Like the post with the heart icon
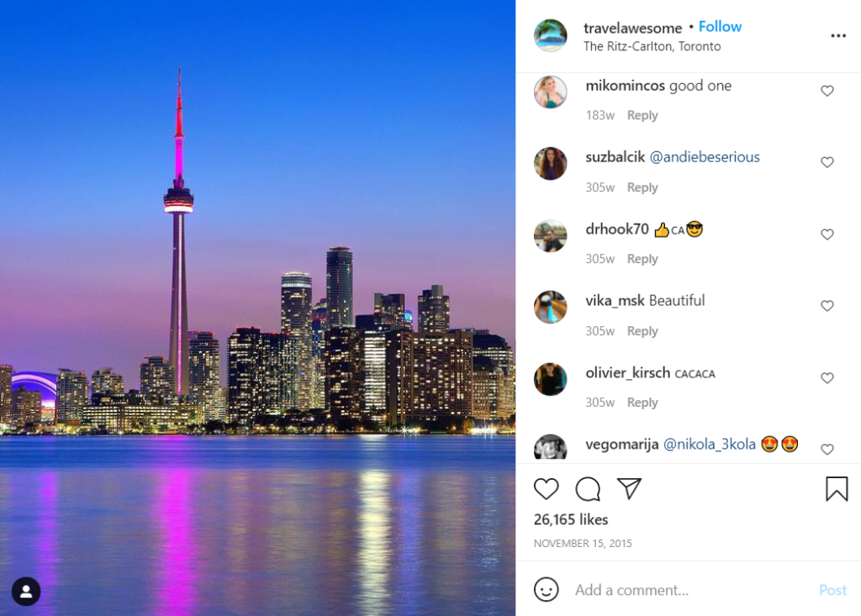Viewport: 861px width, 616px height. 546,488
